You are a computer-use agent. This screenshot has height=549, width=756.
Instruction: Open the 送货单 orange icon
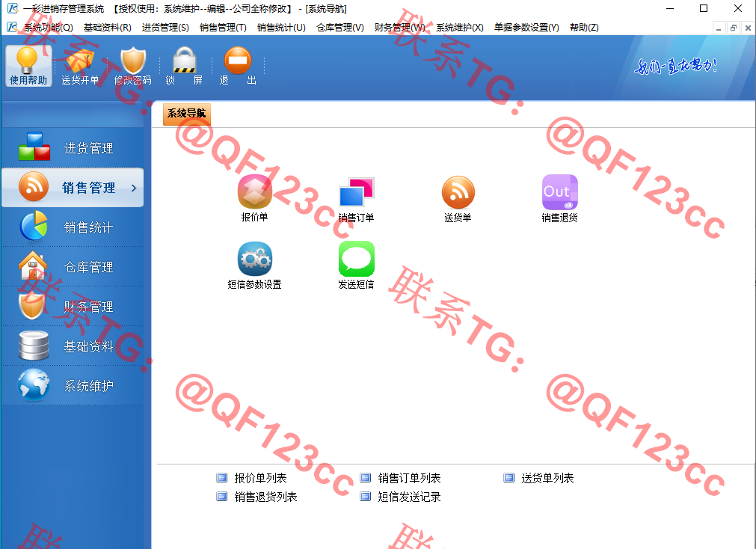click(x=458, y=192)
